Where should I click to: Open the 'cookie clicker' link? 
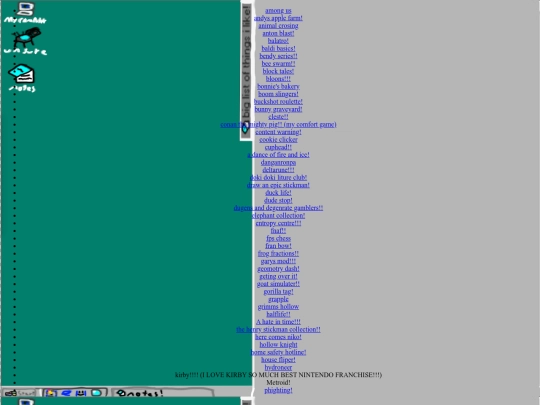[278, 139]
